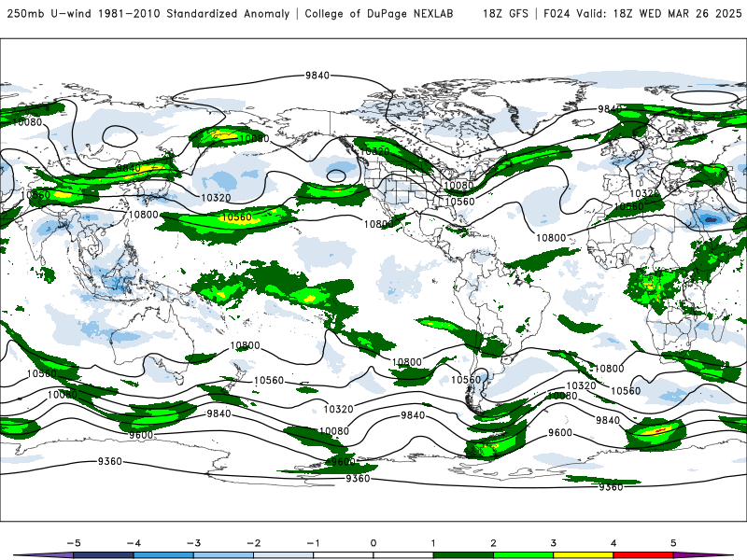This screenshot has height=560, width=747.
Task: Click the yellow swatch between 3 and 4
Action: [x=584, y=555]
